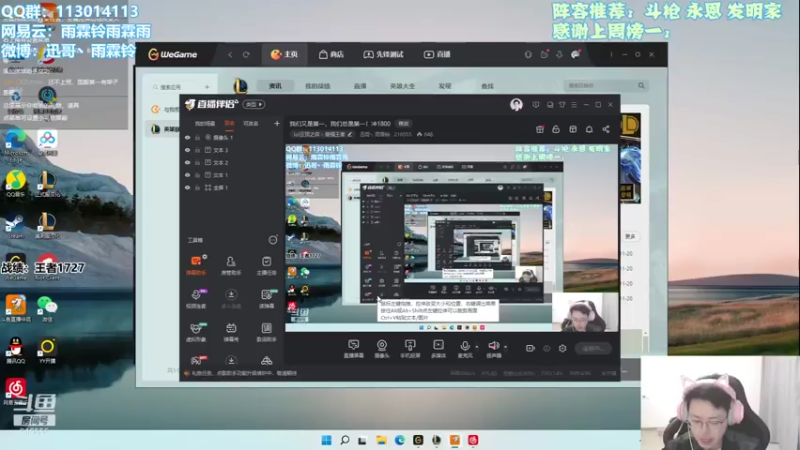Open the settings gear in the bottom bar
Screen dimensions: 800x450
click(562, 348)
